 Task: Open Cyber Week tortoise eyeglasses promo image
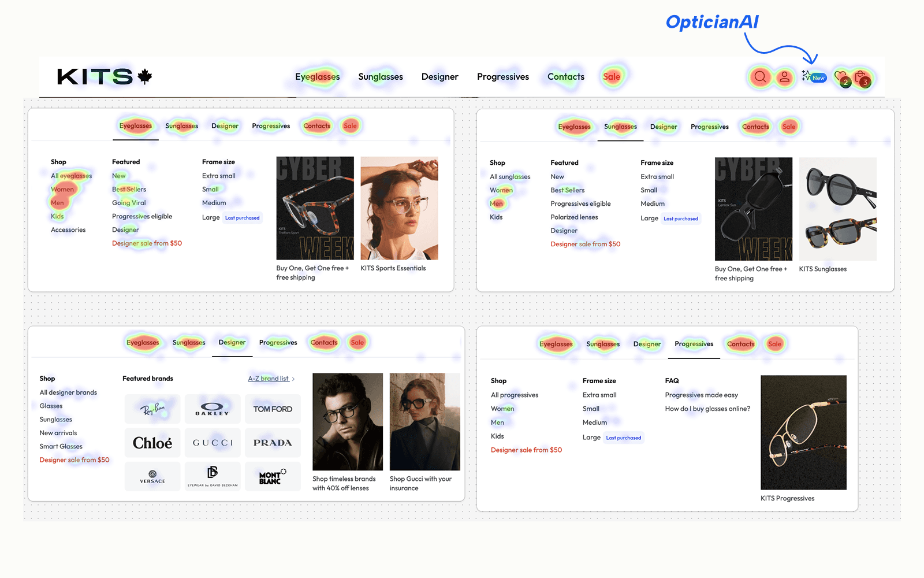[x=315, y=208]
